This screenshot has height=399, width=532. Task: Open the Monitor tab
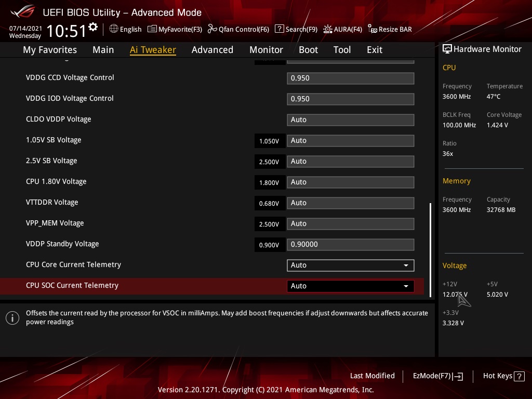[267, 50]
